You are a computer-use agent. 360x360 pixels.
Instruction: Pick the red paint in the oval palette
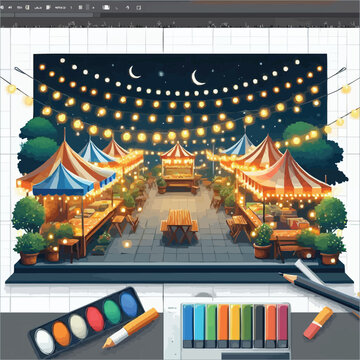(x=95, y=318)
